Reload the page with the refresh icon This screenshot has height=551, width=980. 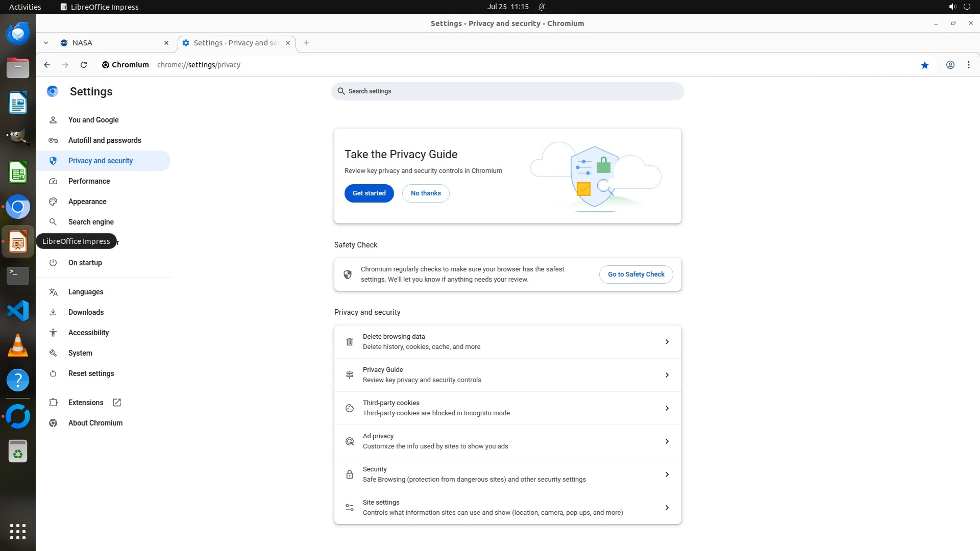(84, 65)
